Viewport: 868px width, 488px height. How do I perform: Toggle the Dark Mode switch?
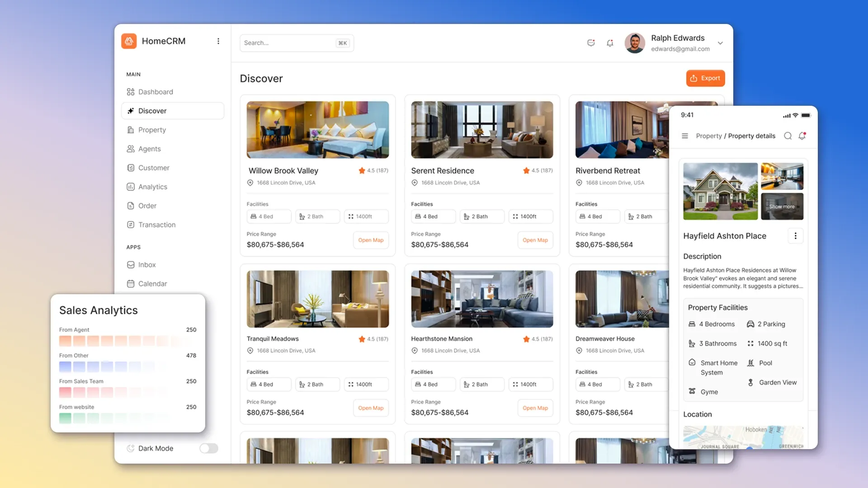pos(209,448)
